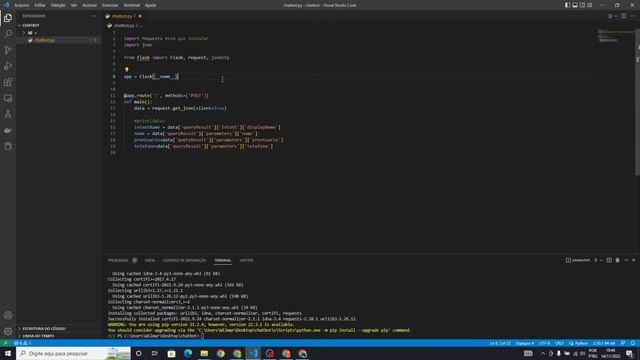This screenshot has width=640, height=360.
Task: Open new terminal launch profile dropdown
Action: point(601,260)
